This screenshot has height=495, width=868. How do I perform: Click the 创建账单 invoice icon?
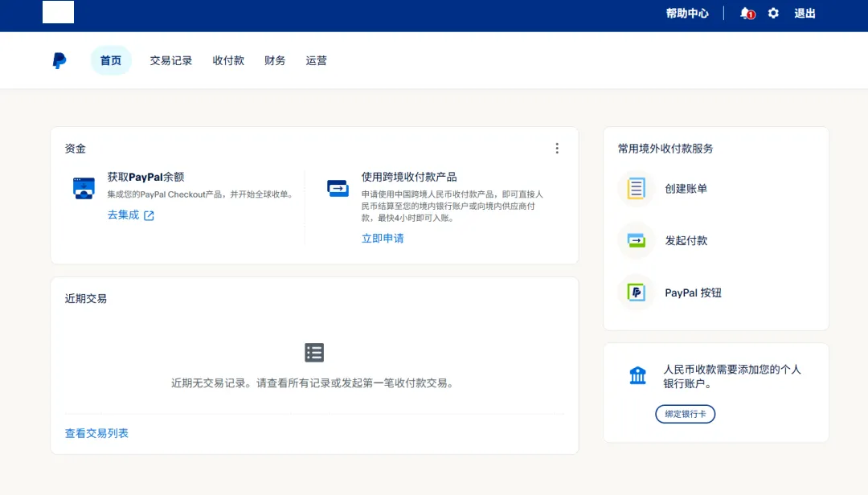coord(637,189)
